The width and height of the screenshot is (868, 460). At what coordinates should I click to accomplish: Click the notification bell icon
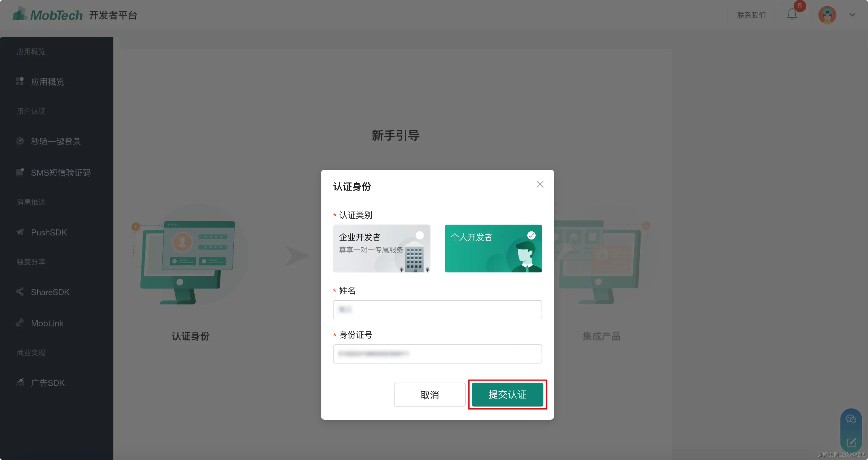click(x=792, y=14)
